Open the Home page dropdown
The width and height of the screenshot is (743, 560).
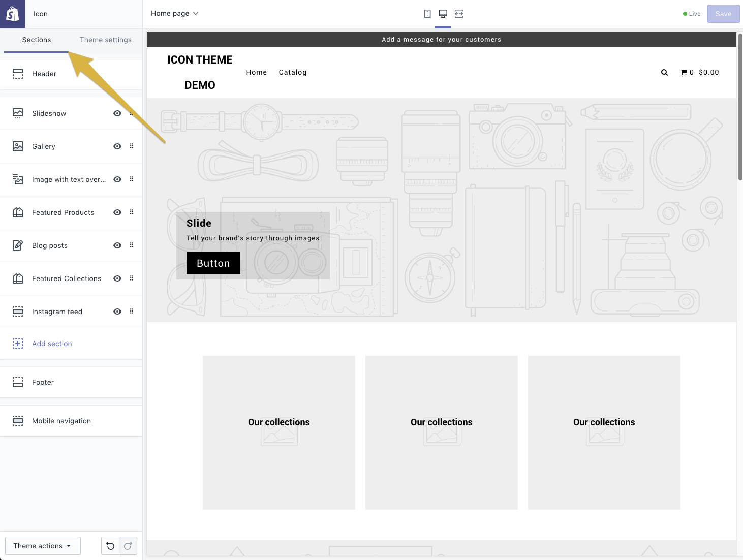pos(174,14)
